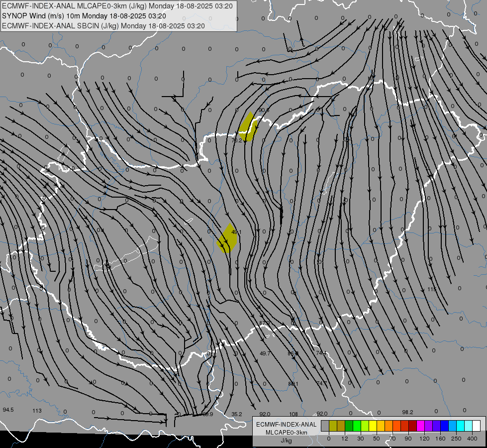Click the map value 74.4

[x=321, y=353]
